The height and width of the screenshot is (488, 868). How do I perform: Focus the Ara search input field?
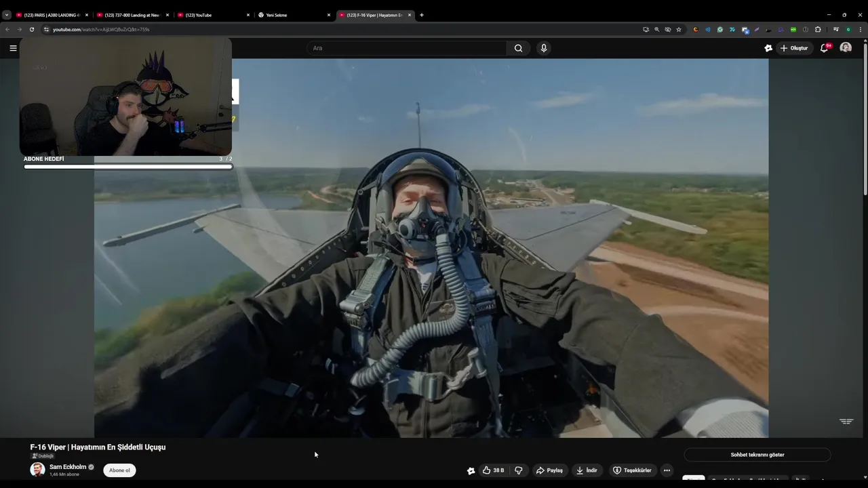407,48
